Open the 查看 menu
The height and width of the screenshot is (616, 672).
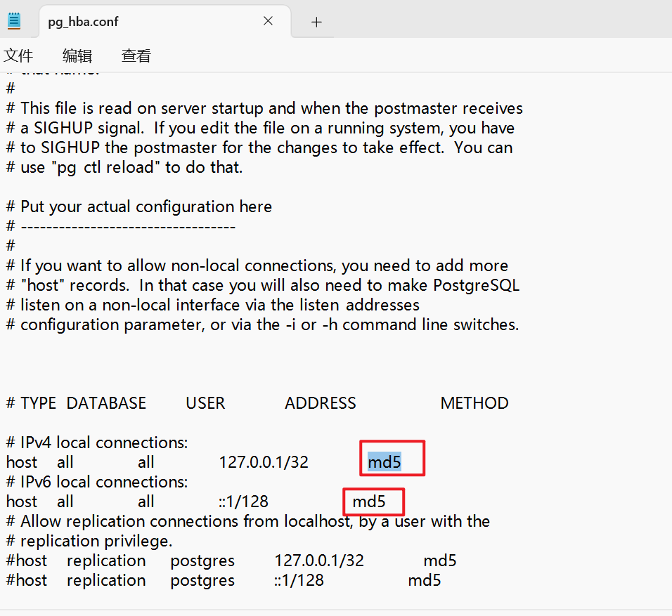coord(136,55)
